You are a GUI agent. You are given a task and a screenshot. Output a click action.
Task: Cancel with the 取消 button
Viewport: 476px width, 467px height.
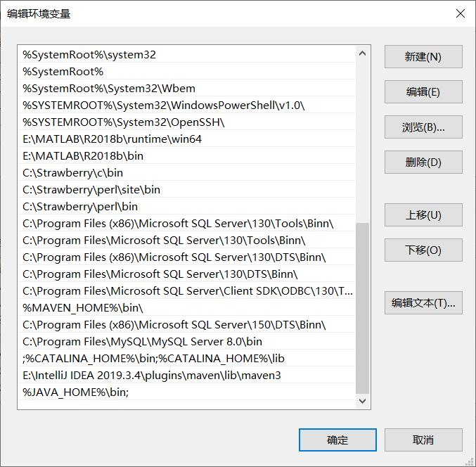click(423, 440)
